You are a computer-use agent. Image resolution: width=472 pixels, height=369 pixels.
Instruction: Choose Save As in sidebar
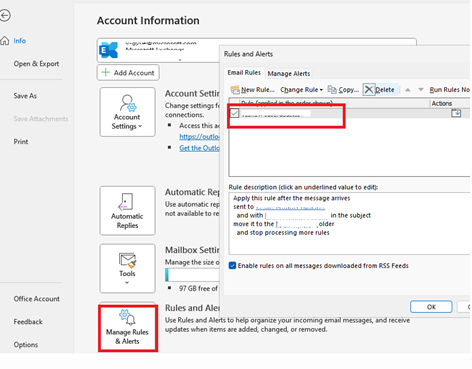point(25,96)
